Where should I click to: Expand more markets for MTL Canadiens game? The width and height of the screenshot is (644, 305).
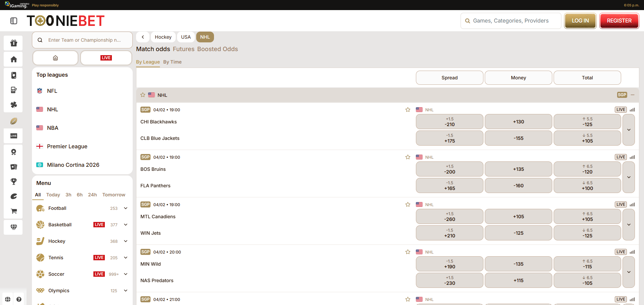[629, 225]
